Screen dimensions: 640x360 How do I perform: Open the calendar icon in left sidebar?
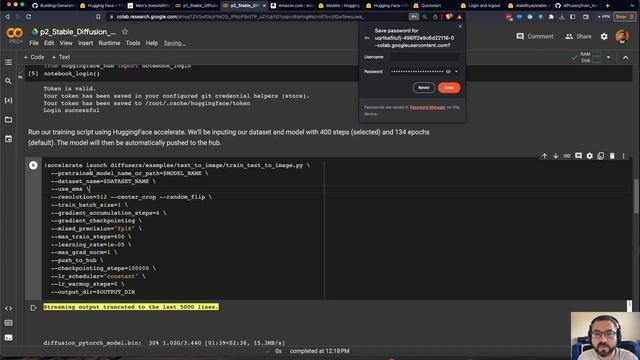8,139
